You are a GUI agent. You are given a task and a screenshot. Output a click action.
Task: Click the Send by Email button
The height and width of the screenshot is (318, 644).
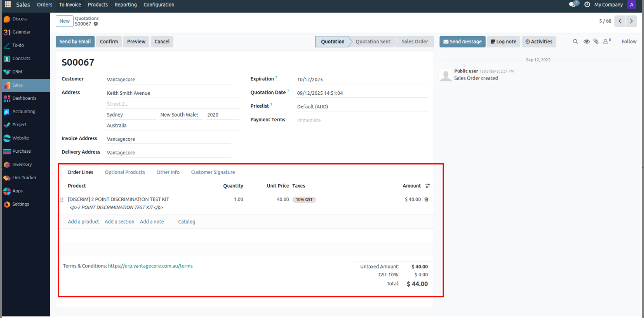75,42
